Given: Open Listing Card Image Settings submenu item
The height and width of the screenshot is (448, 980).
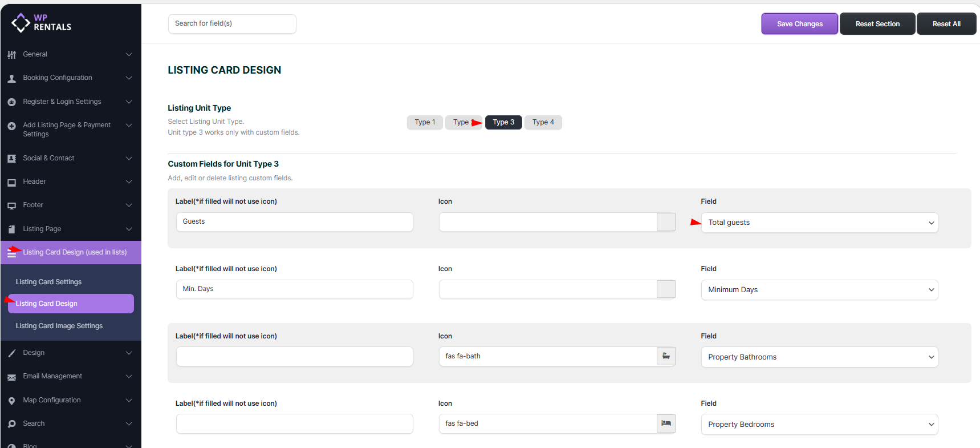Looking at the screenshot, I should click(x=59, y=326).
